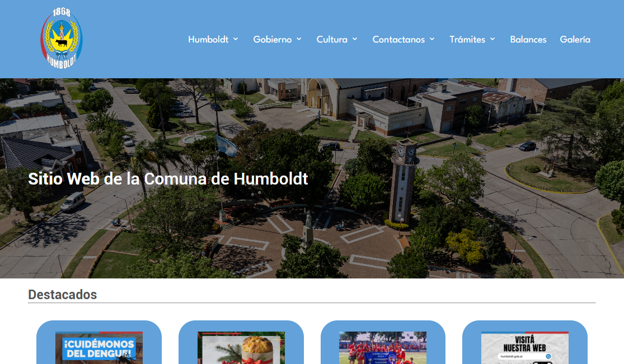The width and height of the screenshot is (624, 364).
Task: Open the Gobierno menu
Action: click(273, 39)
